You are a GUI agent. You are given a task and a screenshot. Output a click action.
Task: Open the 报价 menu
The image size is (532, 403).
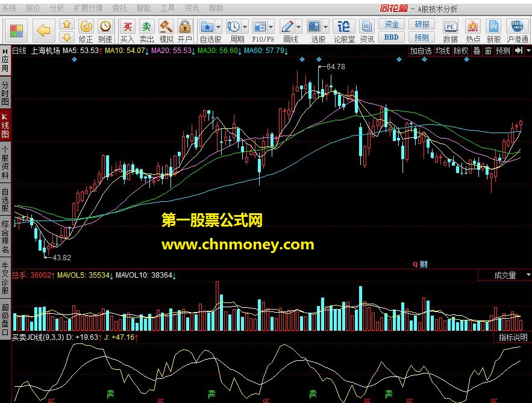[33, 7]
